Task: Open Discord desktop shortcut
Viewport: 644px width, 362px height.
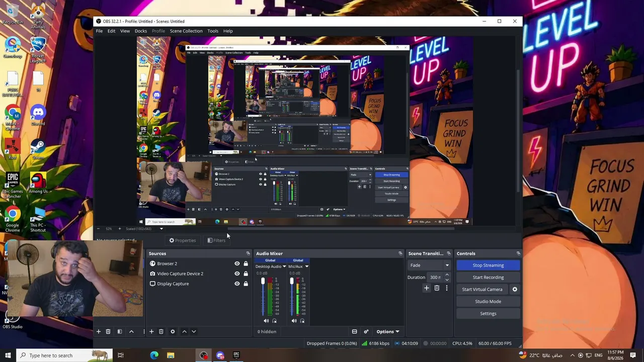Action: point(38,116)
